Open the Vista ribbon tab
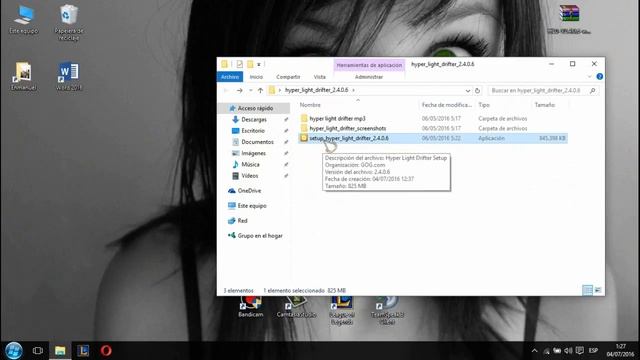This screenshot has height=360, width=640. 320,77
